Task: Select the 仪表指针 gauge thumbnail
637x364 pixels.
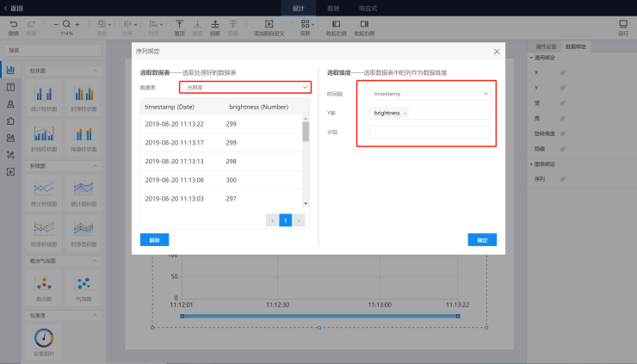Action: pos(44,342)
